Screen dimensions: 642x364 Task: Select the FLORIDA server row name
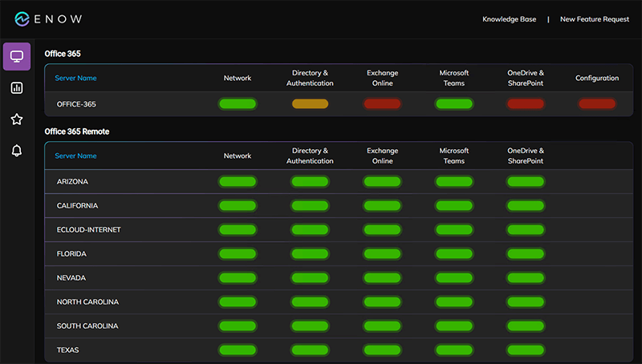71,254
